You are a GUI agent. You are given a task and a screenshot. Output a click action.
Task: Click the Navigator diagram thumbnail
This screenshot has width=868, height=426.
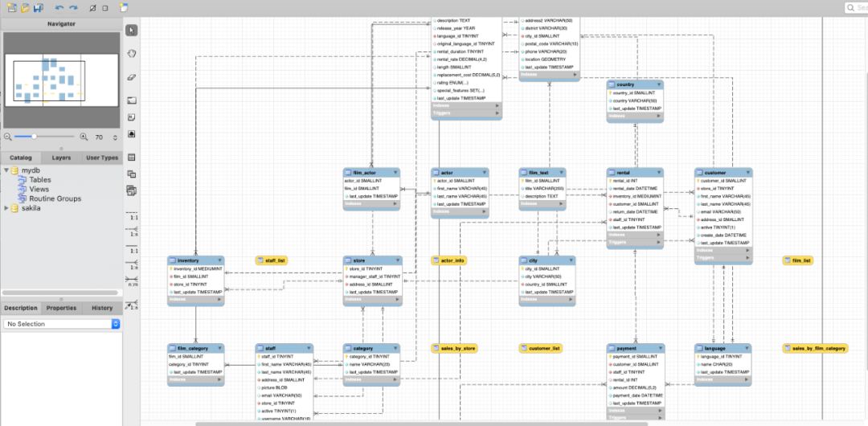[61, 80]
